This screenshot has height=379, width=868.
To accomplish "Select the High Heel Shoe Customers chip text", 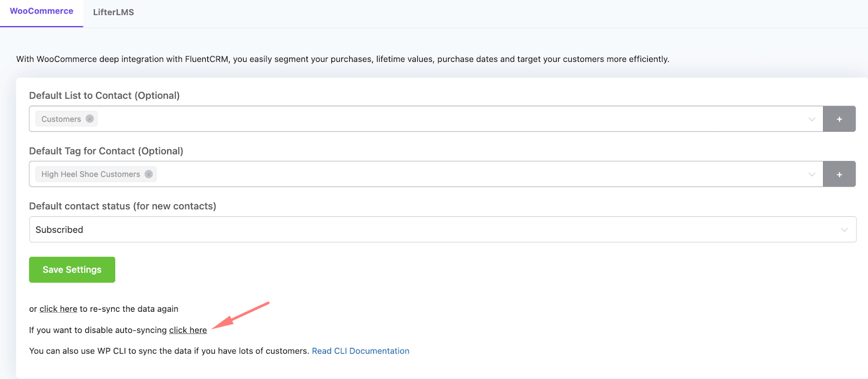I will [x=91, y=174].
